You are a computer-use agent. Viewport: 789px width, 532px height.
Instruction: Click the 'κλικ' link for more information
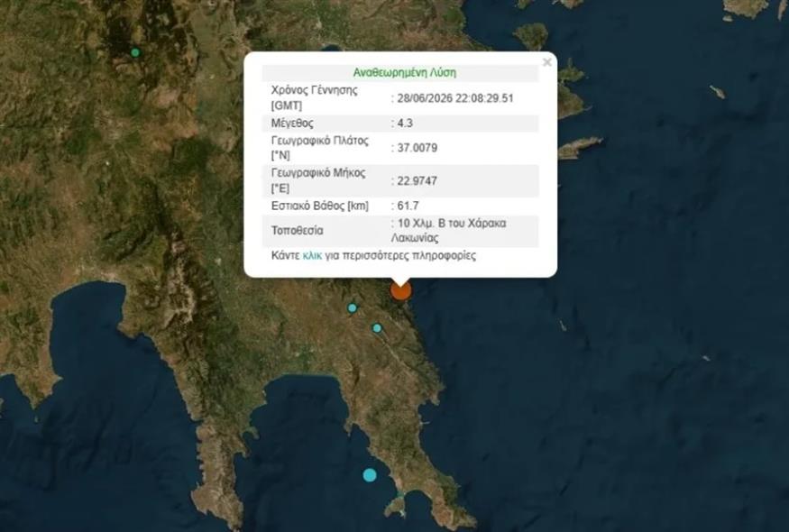312,255
